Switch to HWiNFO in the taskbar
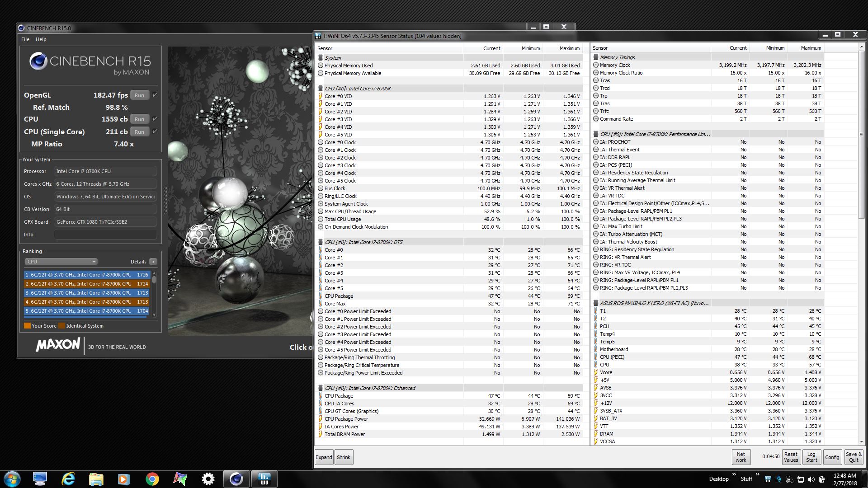The image size is (868, 488). 264,479
